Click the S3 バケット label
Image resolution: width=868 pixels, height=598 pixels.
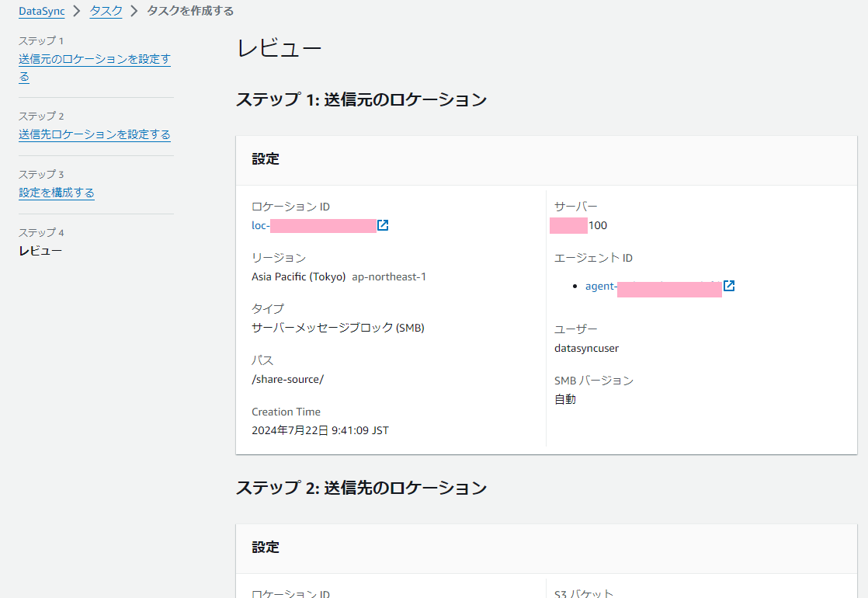(584, 593)
